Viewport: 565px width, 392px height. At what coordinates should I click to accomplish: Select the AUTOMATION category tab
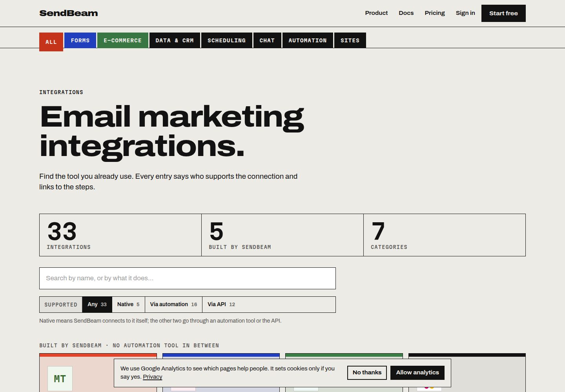click(308, 40)
